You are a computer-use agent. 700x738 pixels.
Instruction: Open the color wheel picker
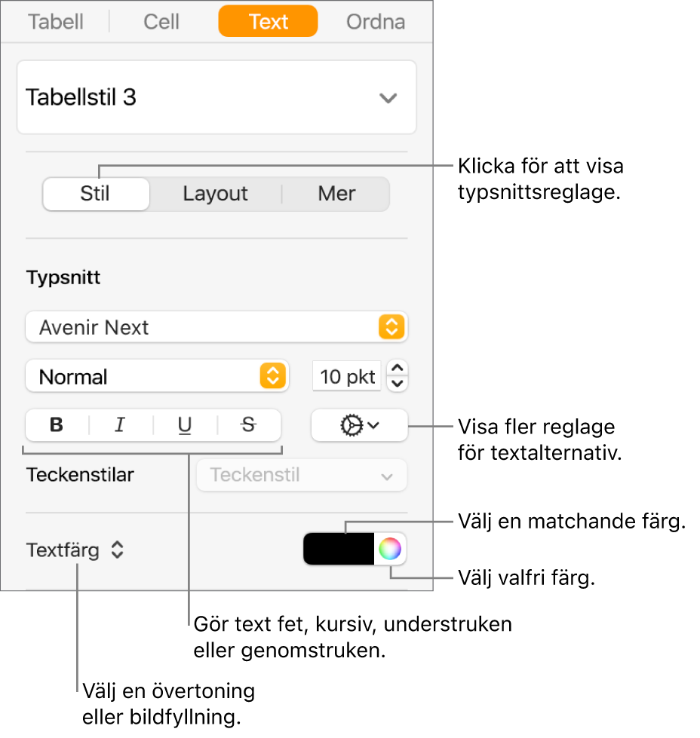[x=390, y=549]
